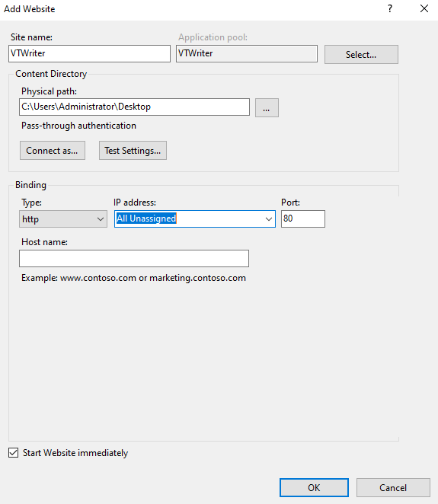Browse for physical path with ellipsis button
The image size is (438, 504).
click(267, 107)
